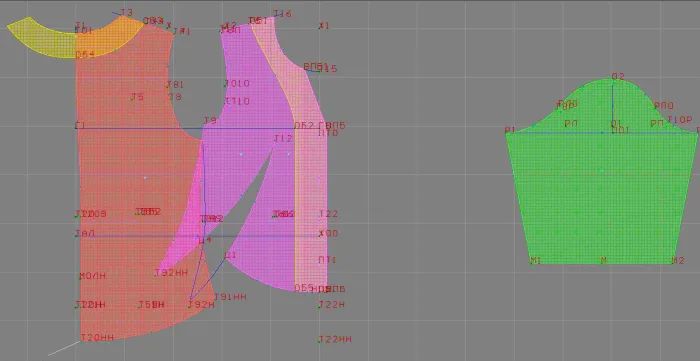Screen dimensions: 700x361
Task: Select point T20HH at the back hem corner
Action: point(97,337)
